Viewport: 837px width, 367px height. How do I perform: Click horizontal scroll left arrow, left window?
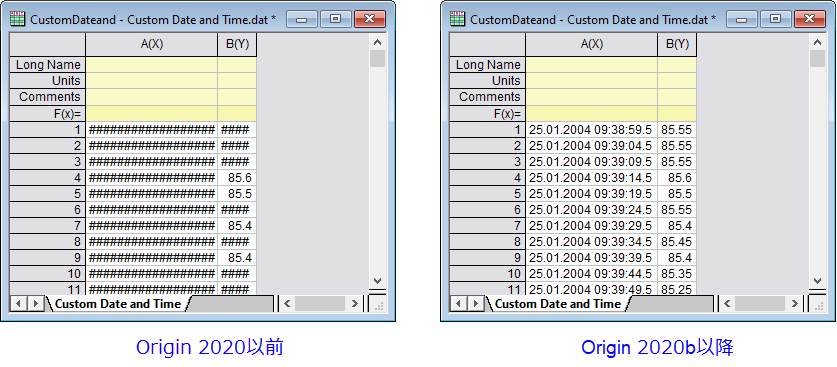point(287,304)
